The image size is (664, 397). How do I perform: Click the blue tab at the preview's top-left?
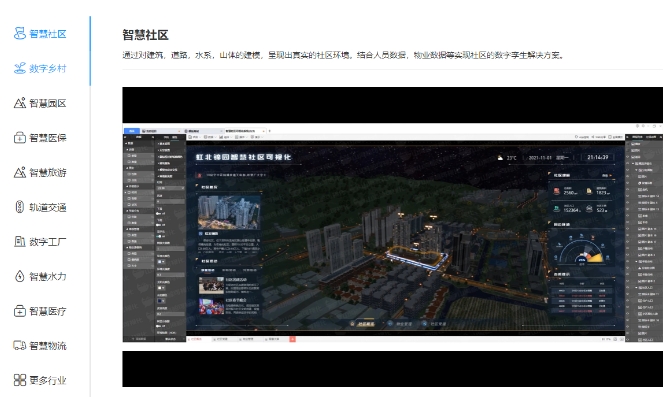coord(132,131)
